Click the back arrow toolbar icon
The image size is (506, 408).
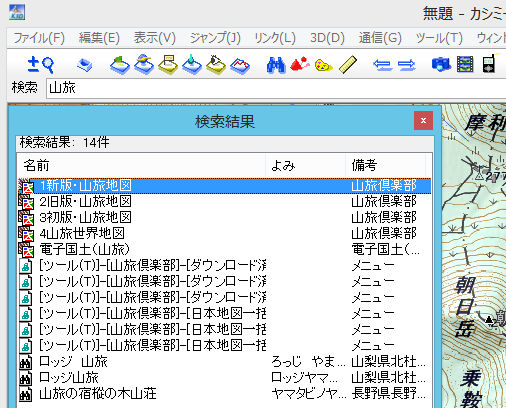coord(382,65)
